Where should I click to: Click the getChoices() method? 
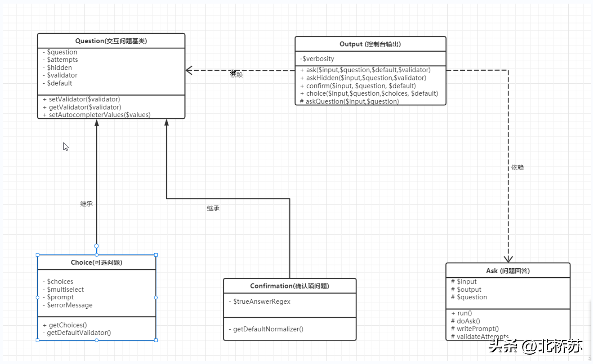(x=65, y=325)
